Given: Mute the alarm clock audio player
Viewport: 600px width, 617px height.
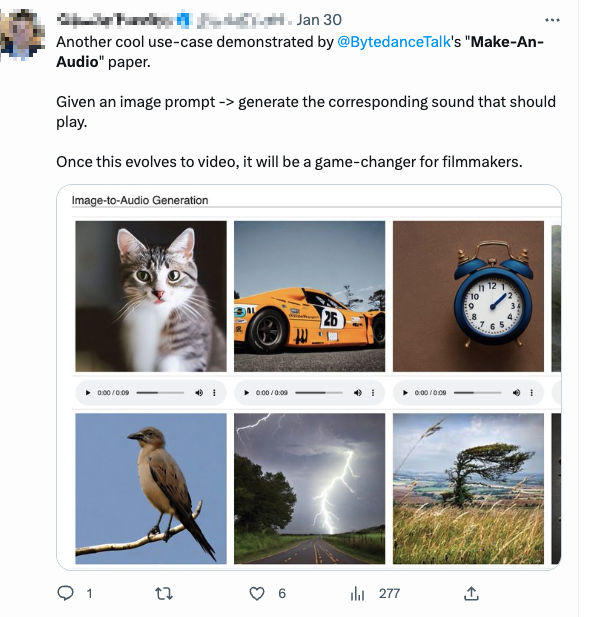Looking at the screenshot, I should tap(514, 393).
